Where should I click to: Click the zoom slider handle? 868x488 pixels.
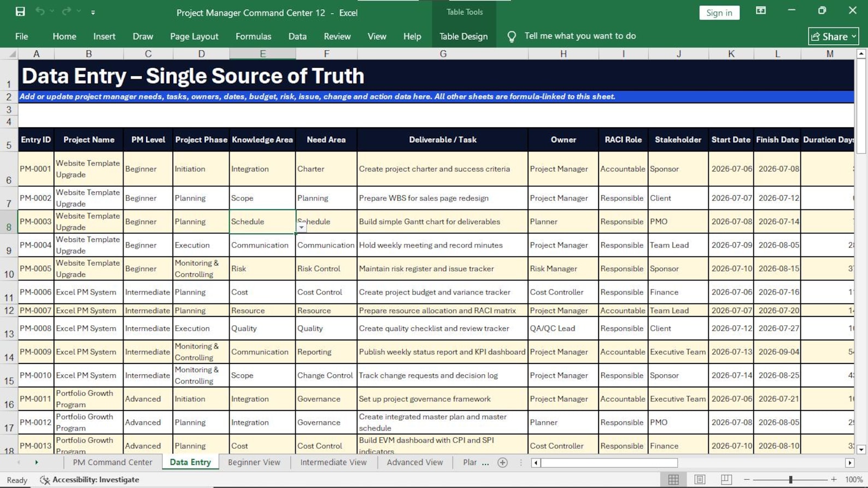click(790, 480)
